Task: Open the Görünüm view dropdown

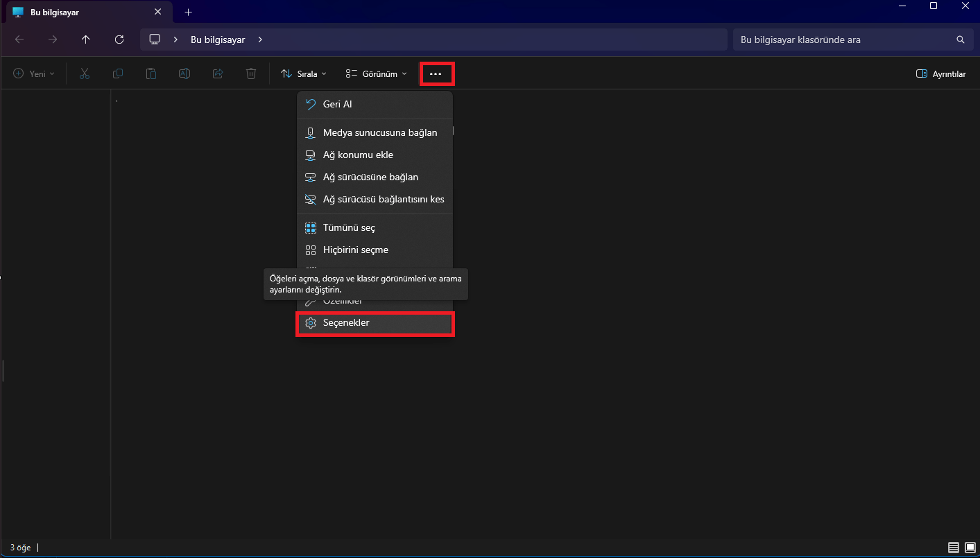Action: 377,73
